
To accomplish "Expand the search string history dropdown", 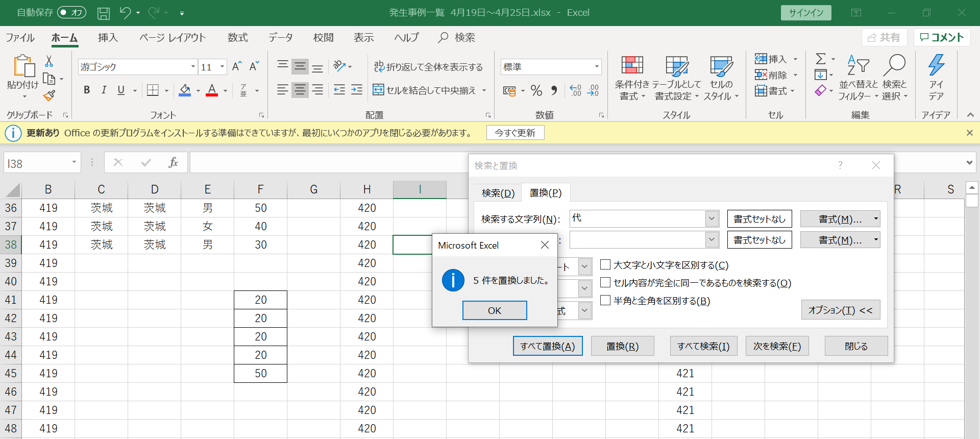I will (712, 218).
